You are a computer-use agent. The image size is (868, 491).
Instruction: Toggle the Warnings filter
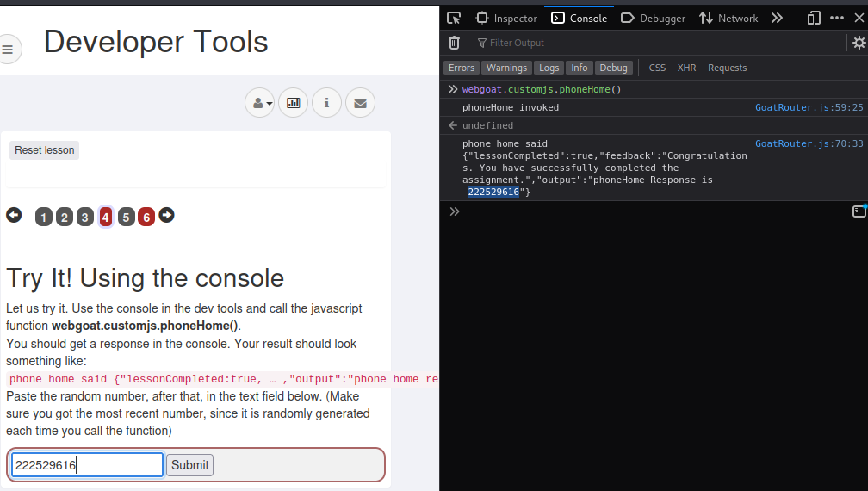coord(506,68)
